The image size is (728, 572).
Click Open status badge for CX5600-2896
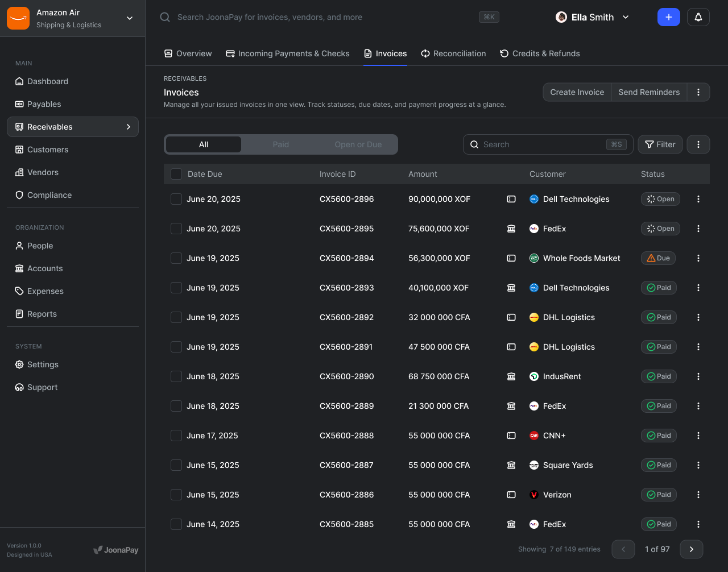pyautogui.click(x=660, y=199)
